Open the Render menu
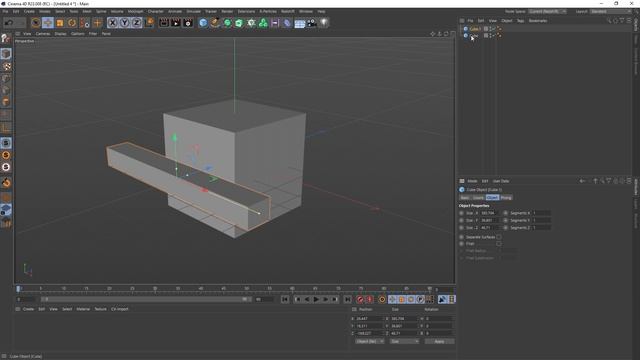 (227, 11)
